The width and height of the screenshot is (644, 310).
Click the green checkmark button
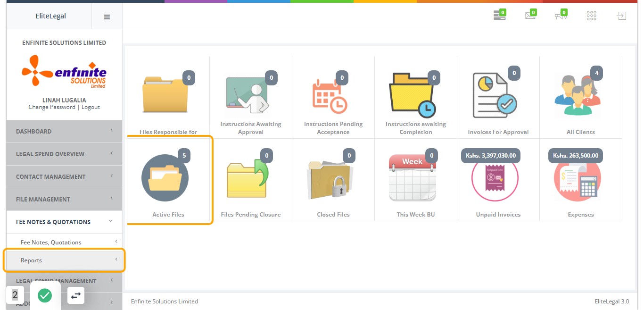[45, 296]
